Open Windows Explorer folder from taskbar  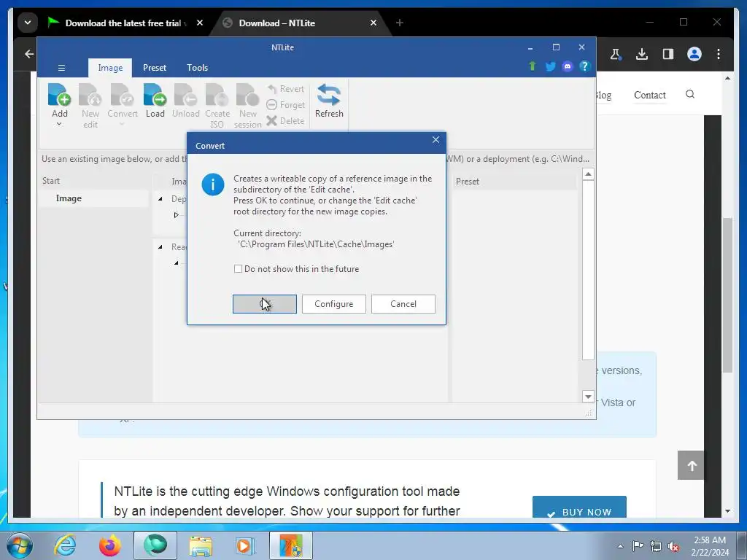(201, 545)
